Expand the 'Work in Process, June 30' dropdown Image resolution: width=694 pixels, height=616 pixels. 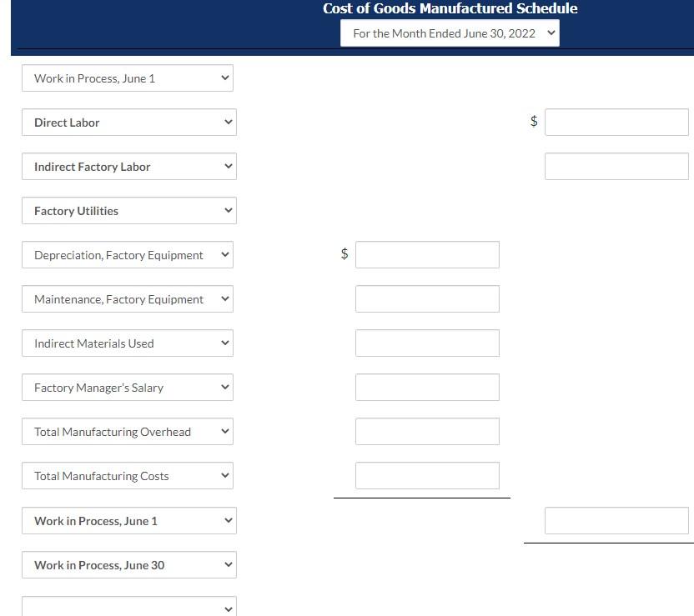click(x=128, y=564)
